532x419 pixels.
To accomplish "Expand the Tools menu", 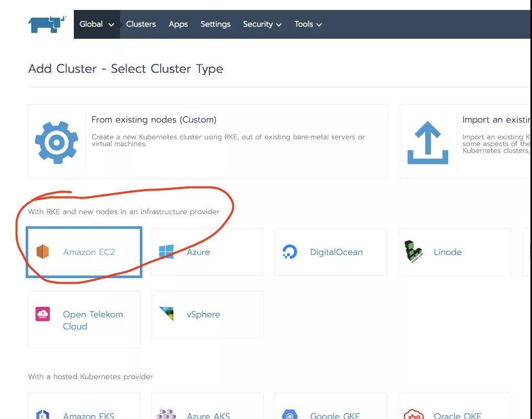I will coord(308,24).
